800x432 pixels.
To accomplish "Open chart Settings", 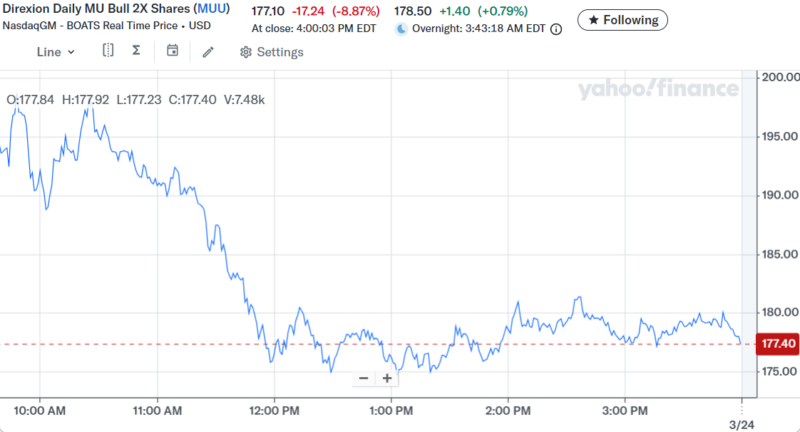I will [271, 52].
